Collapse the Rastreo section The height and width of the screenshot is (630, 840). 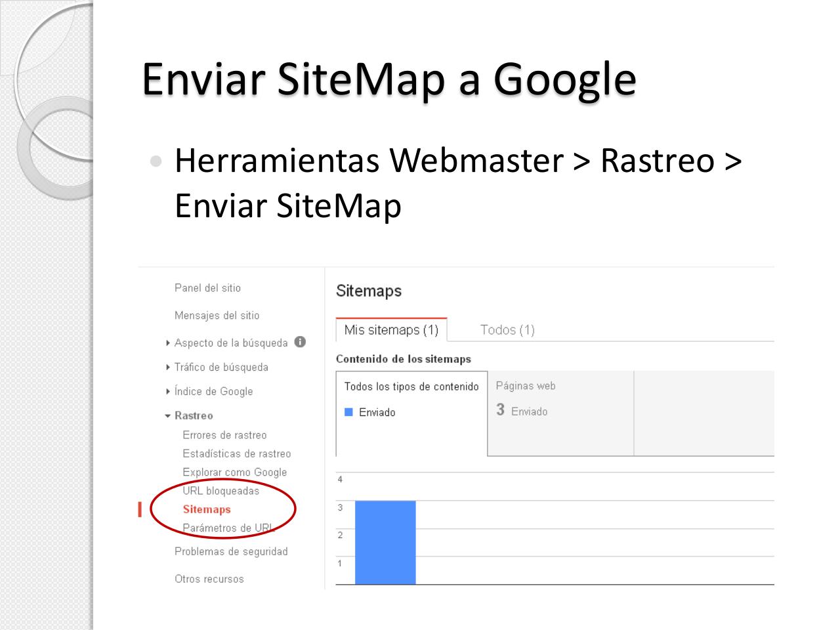[x=193, y=415]
